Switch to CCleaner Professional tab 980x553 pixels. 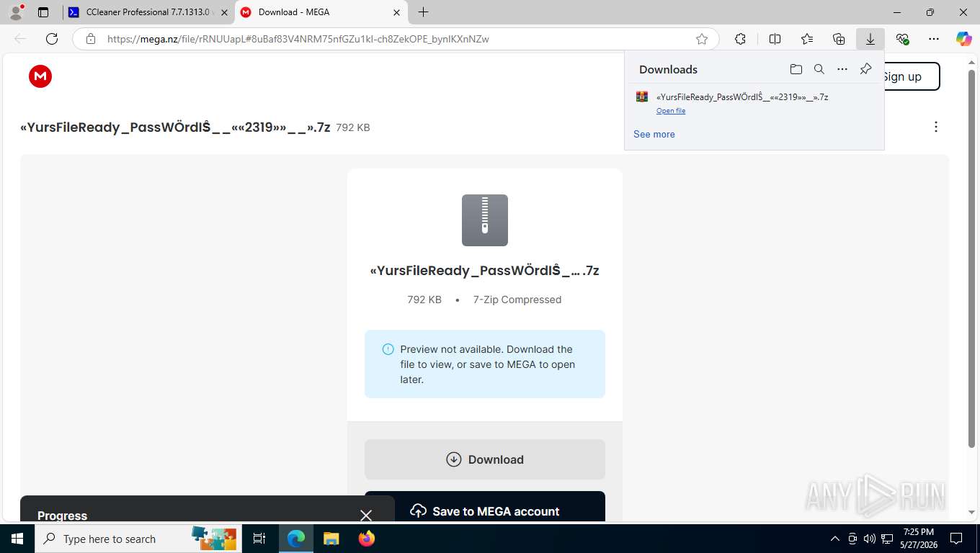(148, 12)
